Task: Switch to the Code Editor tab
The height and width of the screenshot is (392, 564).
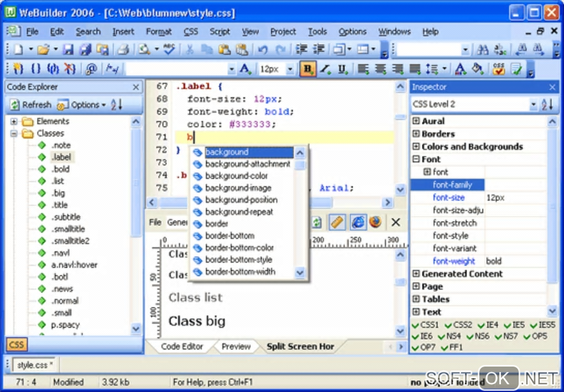Action: pos(182,347)
